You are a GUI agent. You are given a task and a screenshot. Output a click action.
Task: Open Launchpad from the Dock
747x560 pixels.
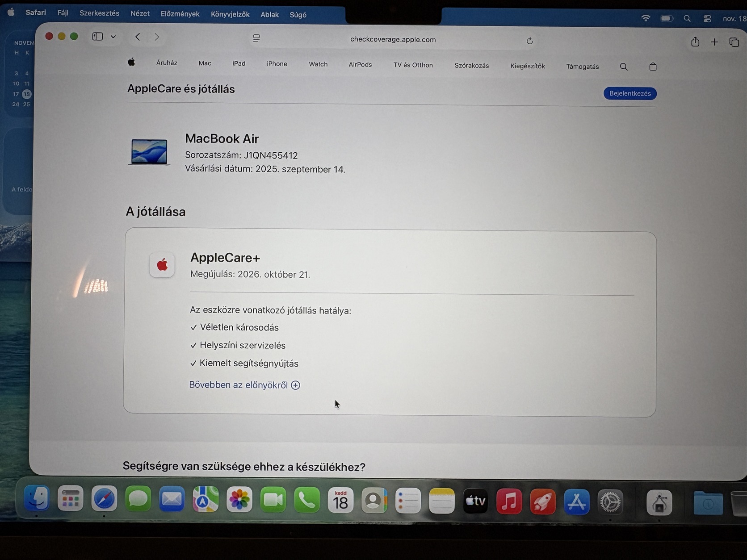(70, 498)
